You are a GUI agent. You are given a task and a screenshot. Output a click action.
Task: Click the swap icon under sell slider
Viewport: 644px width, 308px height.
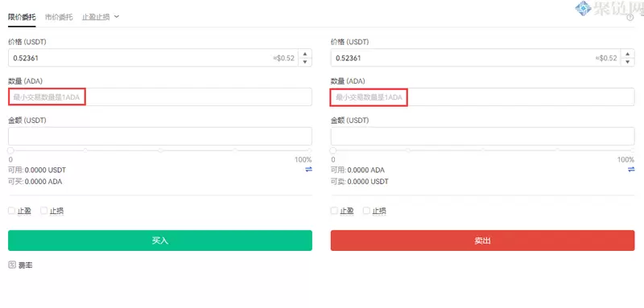coord(631,170)
